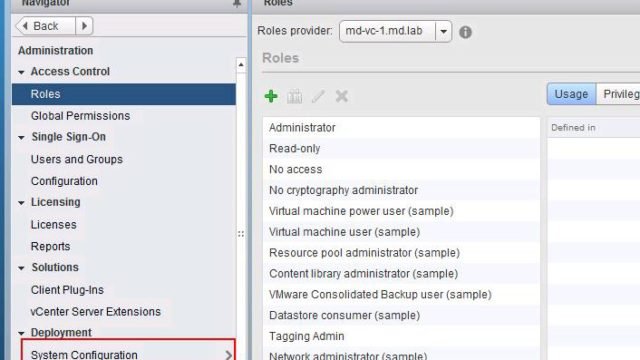Select Virtual machine user (sample) role
Image resolution: width=640 pixels, height=360 pixels.
(x=401, y=232)
